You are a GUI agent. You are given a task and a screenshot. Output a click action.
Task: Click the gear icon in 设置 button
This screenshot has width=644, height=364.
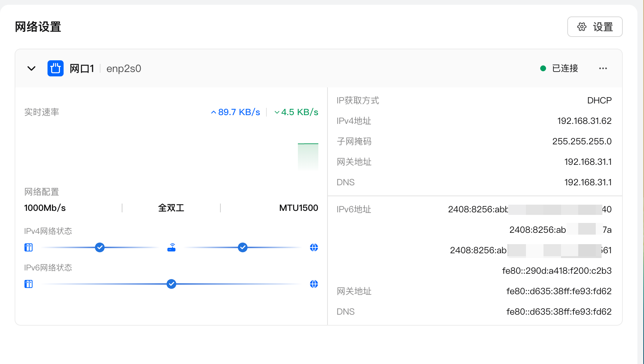click(582, 27)
